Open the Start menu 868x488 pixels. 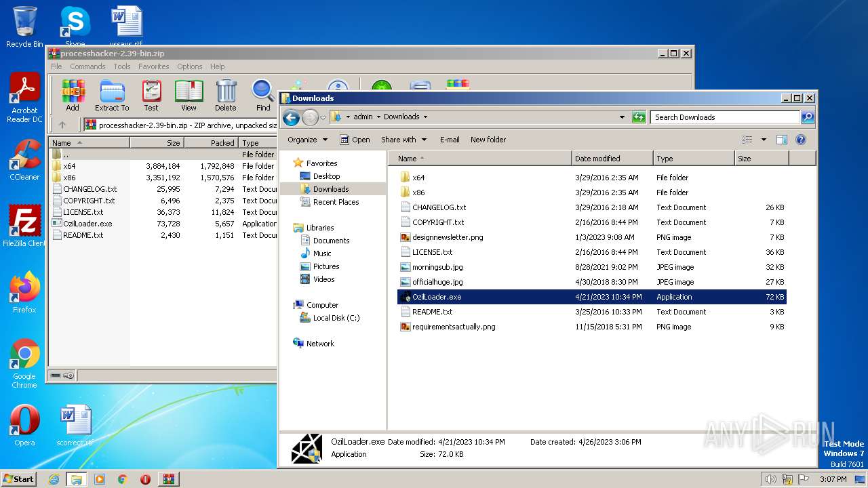18,479
